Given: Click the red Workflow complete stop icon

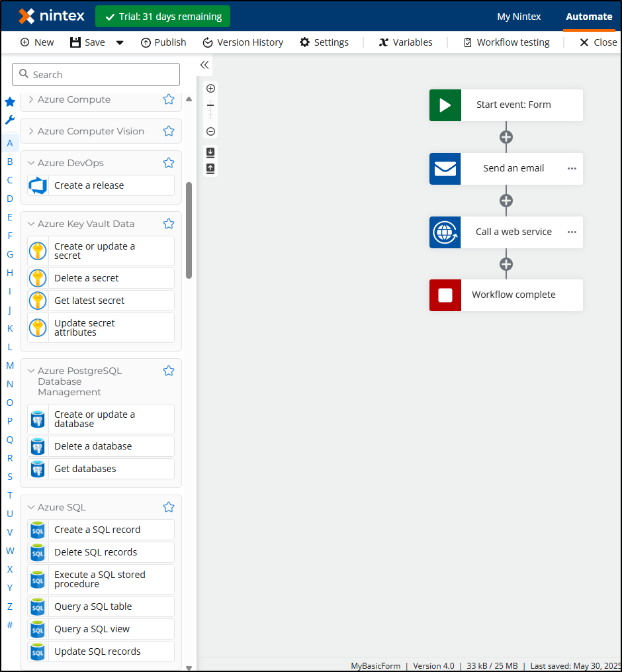Looking at the screenshot, I should tap(445, 295).
